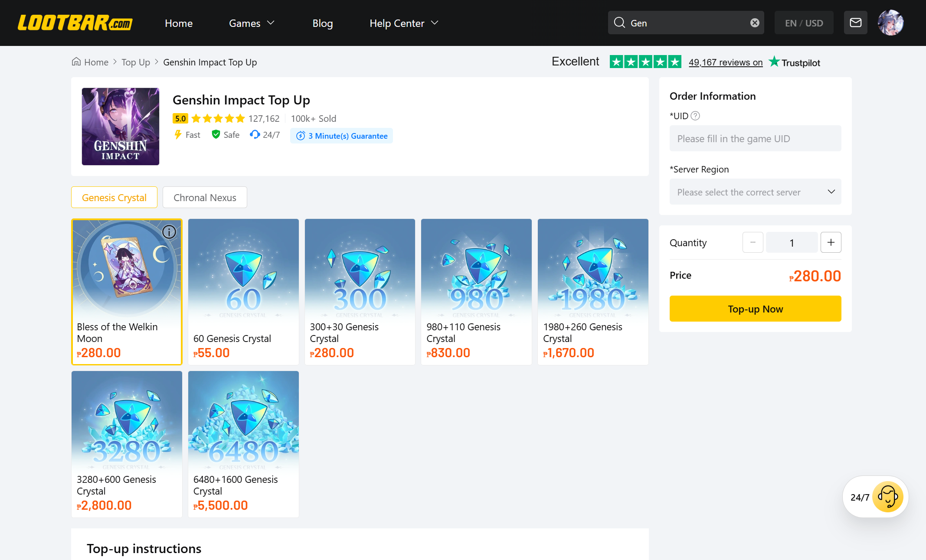This screenshot has height=560, width=926.
Task: Click the home icon in breadcrumb
Action: (76, 62)
